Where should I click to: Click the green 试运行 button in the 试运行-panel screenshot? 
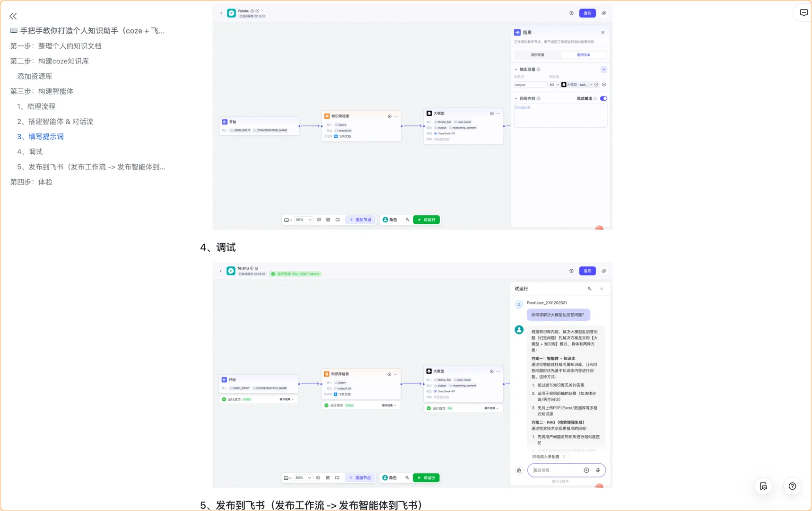426,478
